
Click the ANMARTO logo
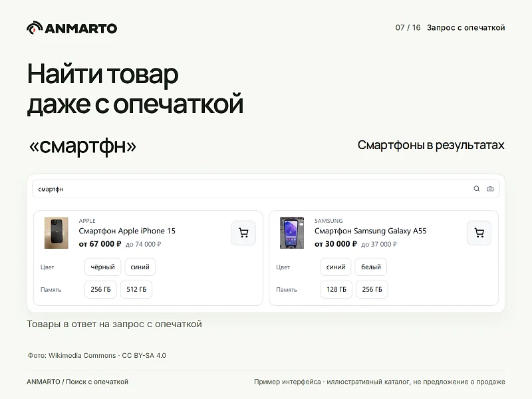click(72, 28)
